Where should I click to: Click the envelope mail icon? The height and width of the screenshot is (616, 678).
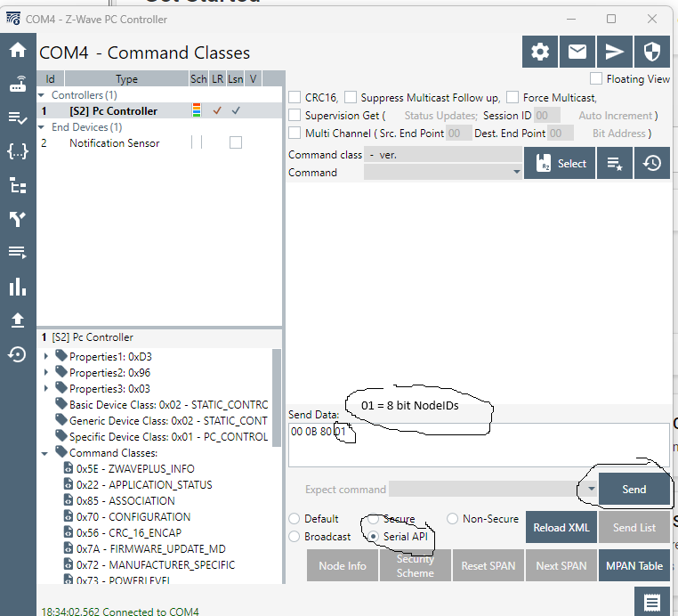point(577,53)
